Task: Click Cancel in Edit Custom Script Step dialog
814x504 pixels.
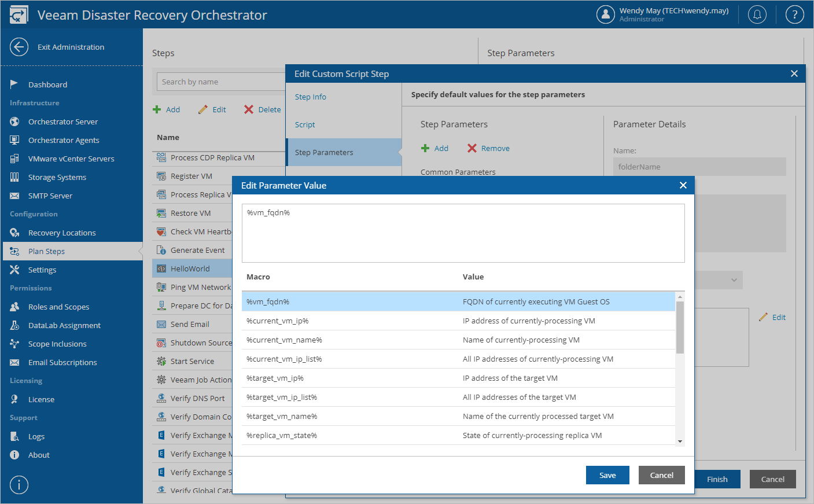Action: [x=773, y=479]
